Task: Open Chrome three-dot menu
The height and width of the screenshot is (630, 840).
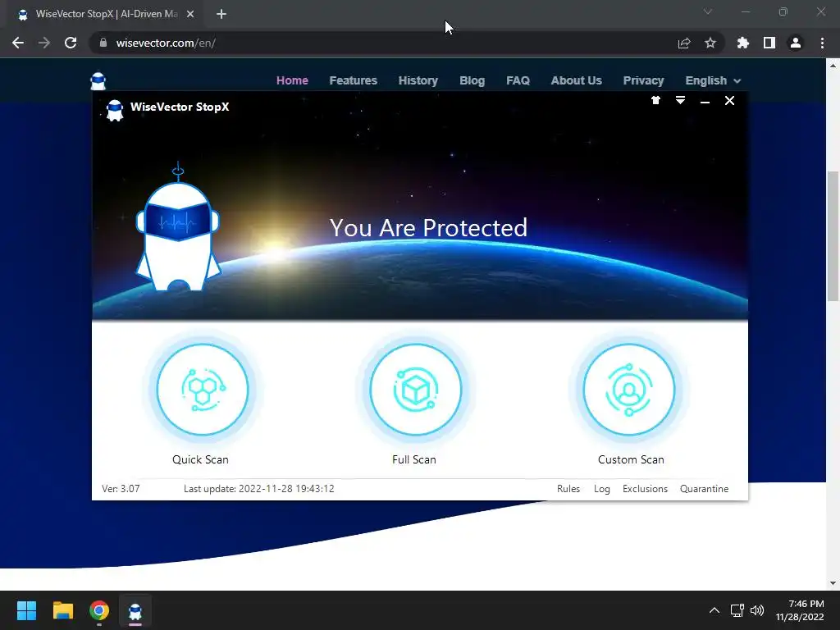Action: [822, 43]
